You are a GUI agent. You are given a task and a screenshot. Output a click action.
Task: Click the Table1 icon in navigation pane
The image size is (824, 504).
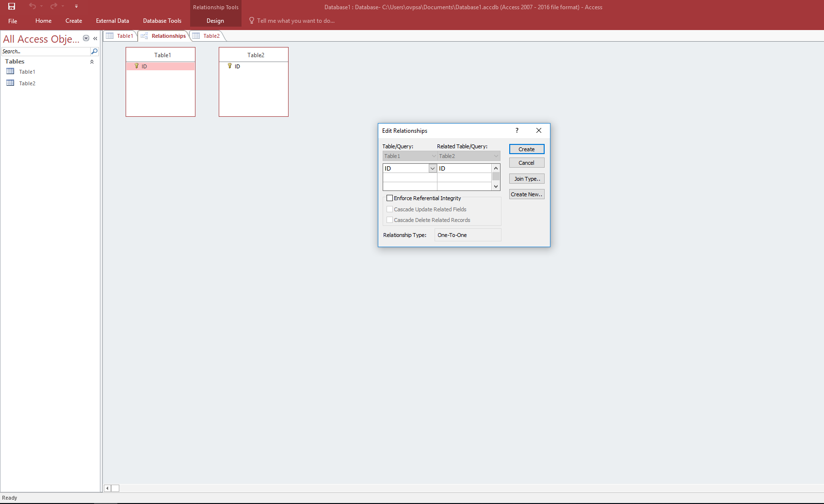[x=10, y=71]
